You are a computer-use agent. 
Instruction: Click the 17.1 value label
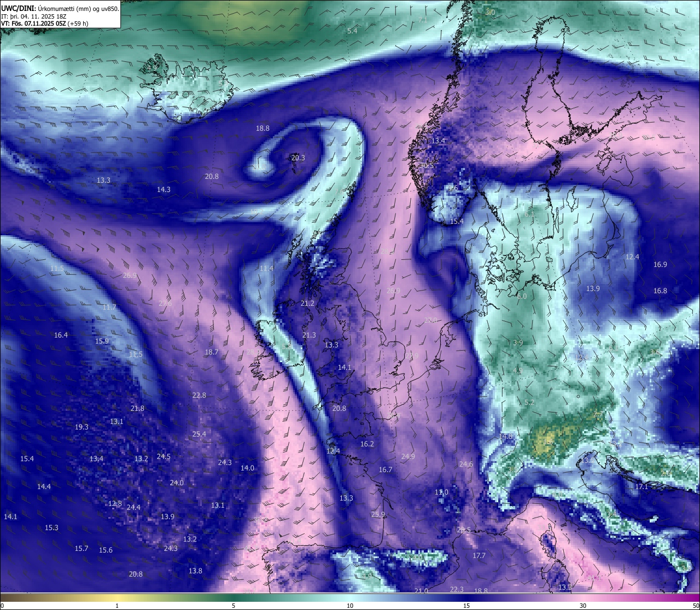point(641,486)
